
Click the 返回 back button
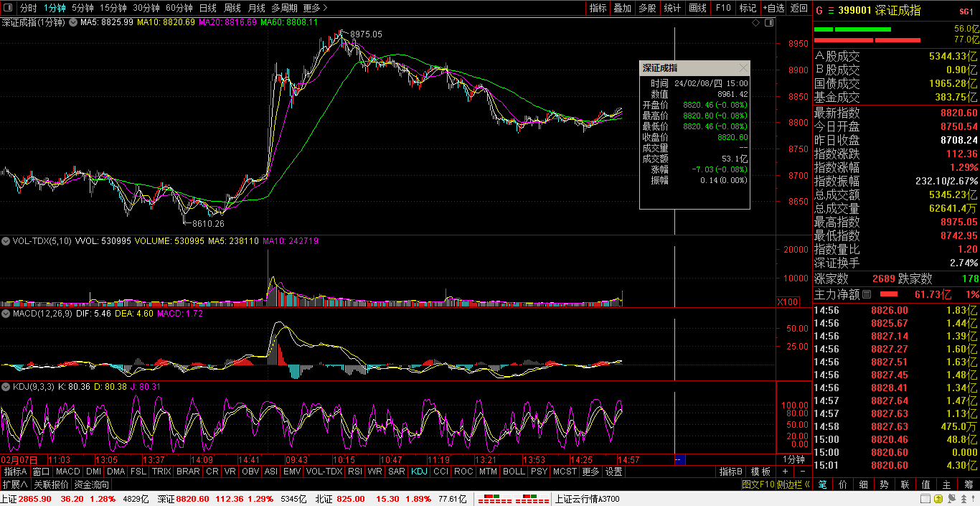798,8
